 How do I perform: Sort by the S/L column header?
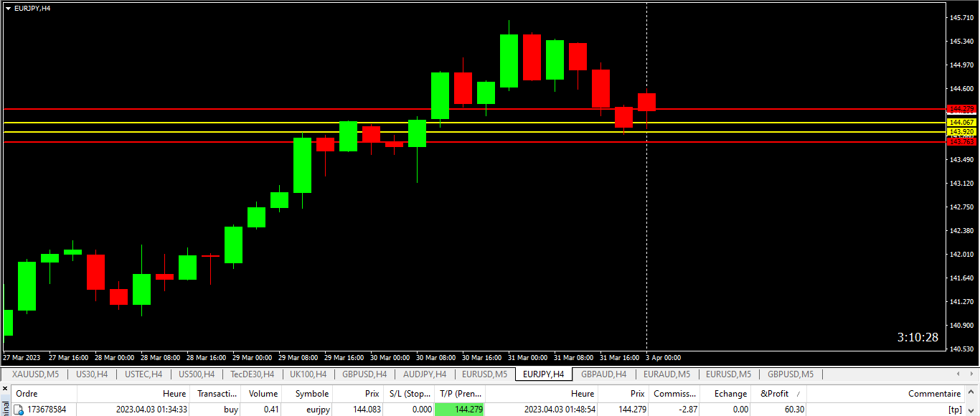point(410,394)
